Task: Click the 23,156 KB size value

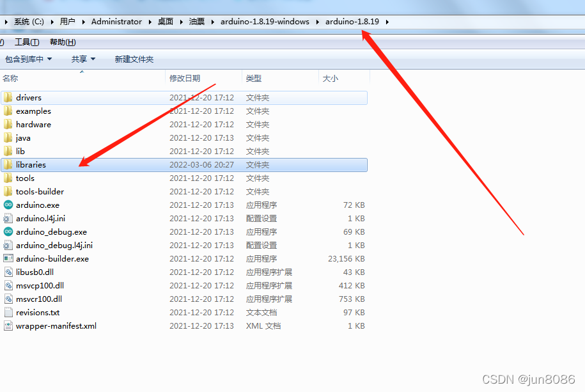Action: (x=347, y=259)
